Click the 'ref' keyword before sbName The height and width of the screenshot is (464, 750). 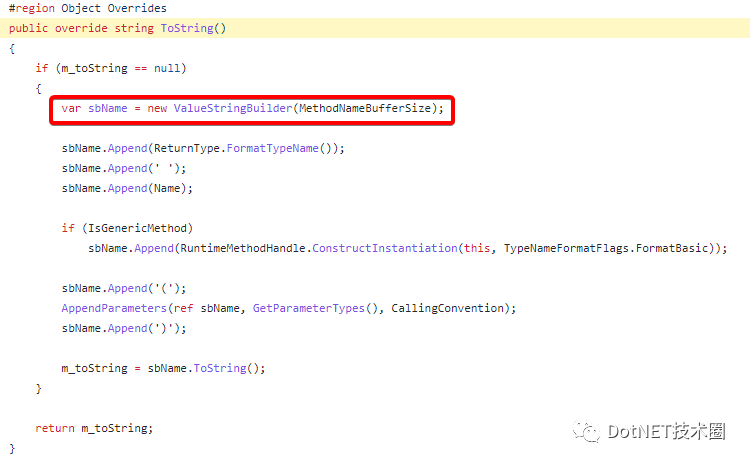[x=183, y=308]
